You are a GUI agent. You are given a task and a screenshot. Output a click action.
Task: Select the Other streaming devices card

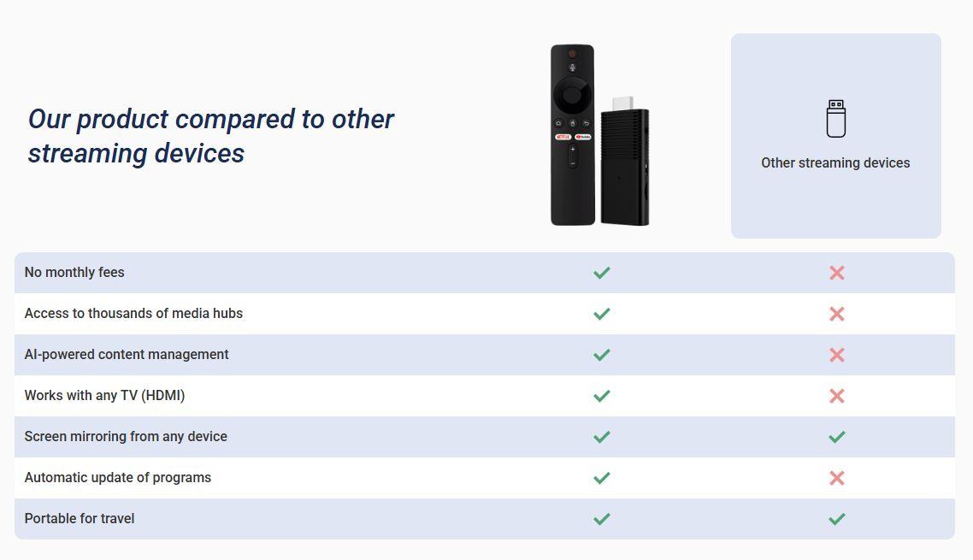(x=836, y=136)
